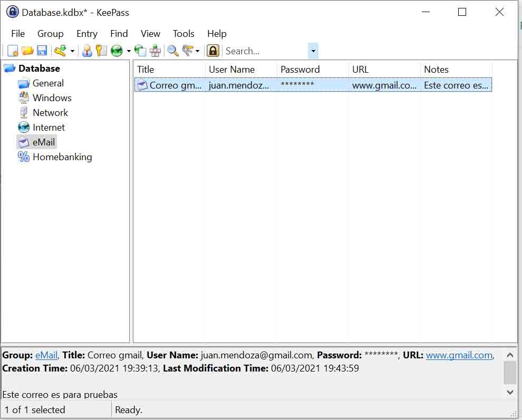
Task: Follow the eMail group link in details pane
Action: [x=46, y=355]
